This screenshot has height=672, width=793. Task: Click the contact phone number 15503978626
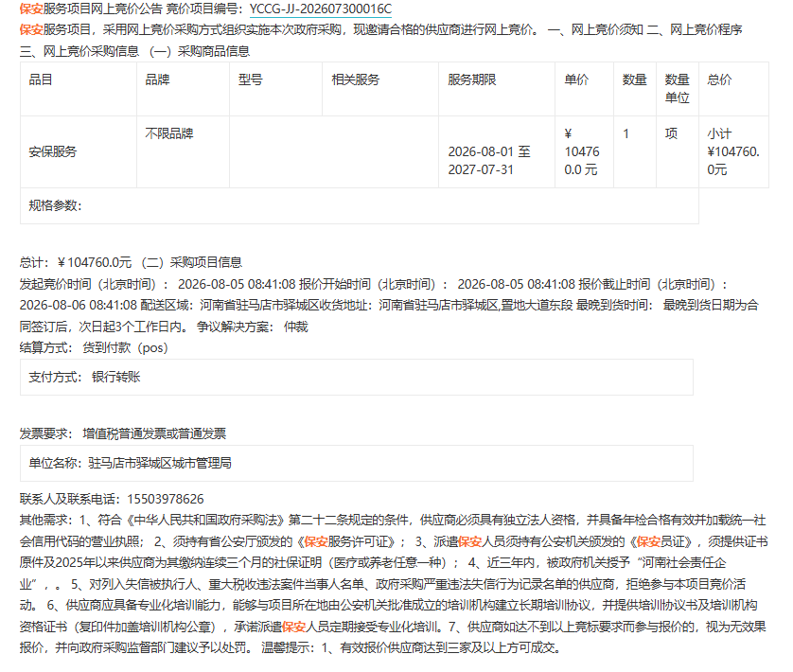point(166,500)
